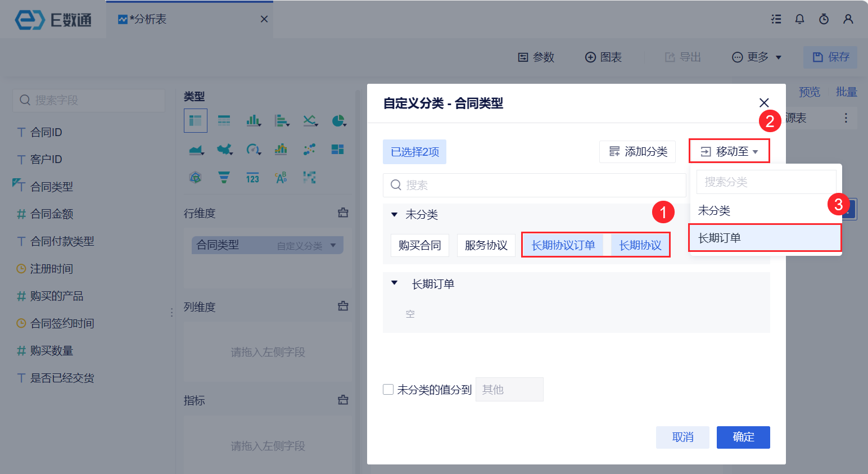
Task: Choose the 123 indicator card type
Action: (x=252, y=178)
